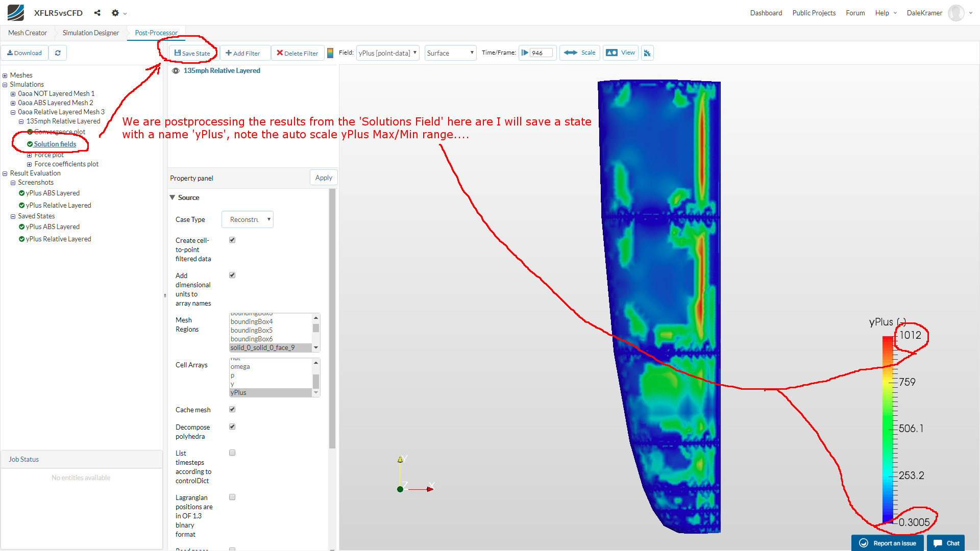Open the settings gear menu
The image size is (980, 551).
(115, 13)
